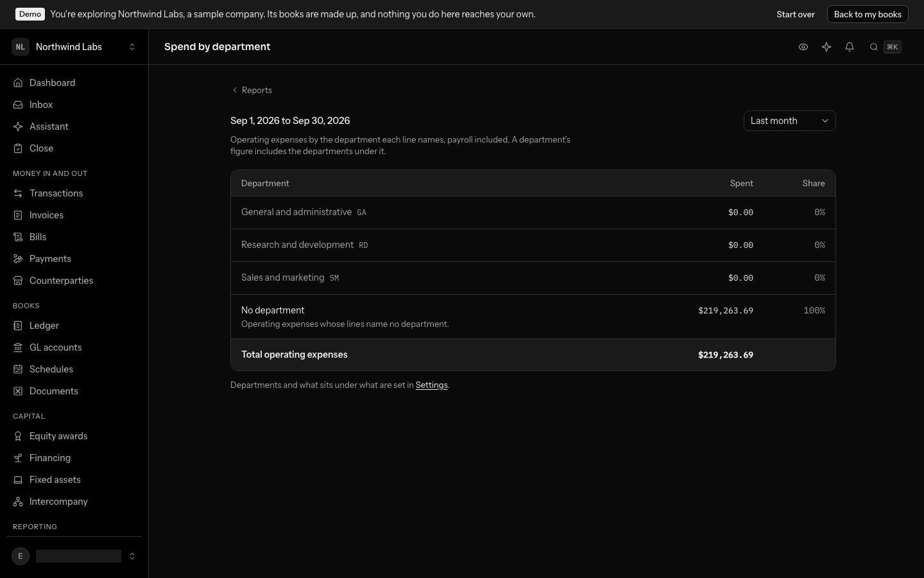This screenshot has width=924, height=578.
Task: Open Transactions in the sidebar
Action: [74, 193]
